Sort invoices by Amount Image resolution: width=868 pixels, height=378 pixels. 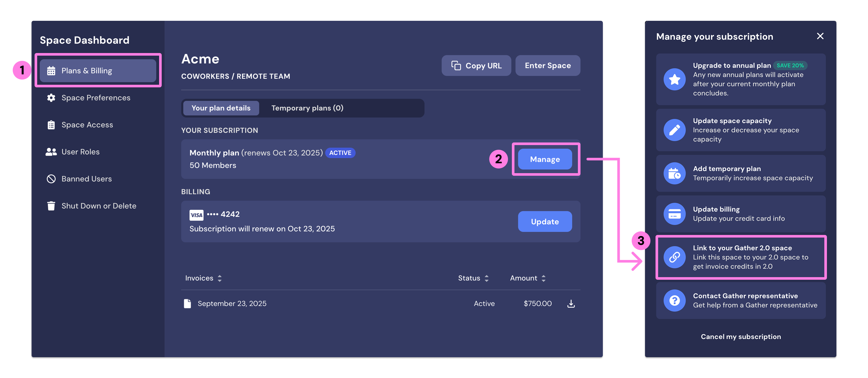(x=544, y=278)
